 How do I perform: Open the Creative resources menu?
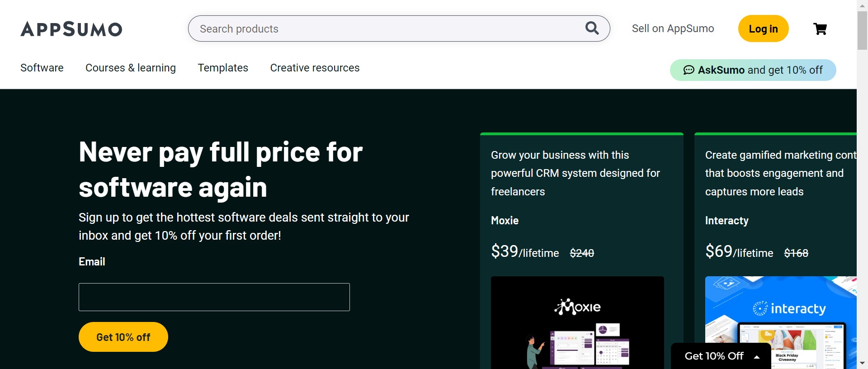(315, 68)
